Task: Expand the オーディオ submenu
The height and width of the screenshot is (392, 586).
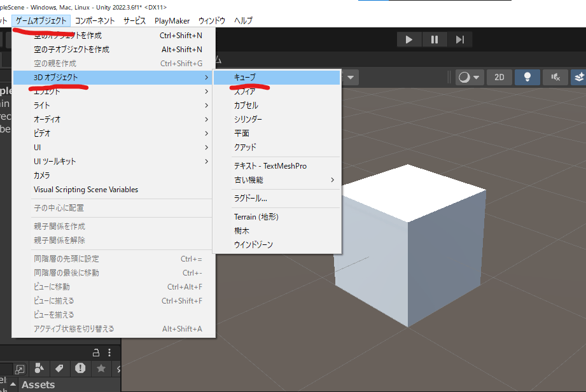Action: pos(114,119)
